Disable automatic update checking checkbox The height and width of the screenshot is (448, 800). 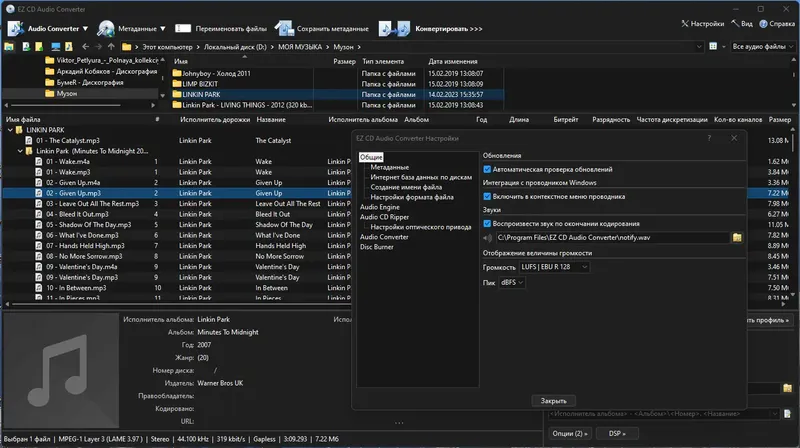click(487, 169)
